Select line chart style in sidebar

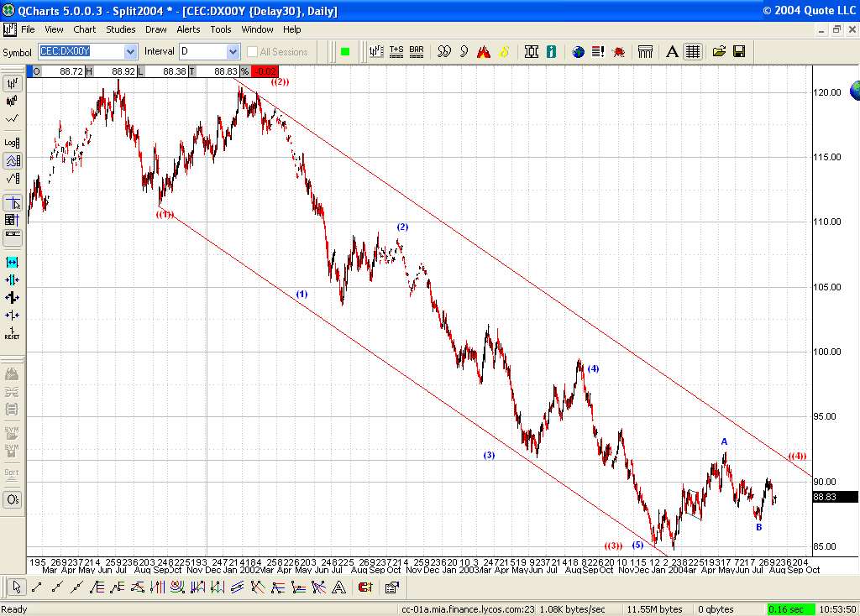click(12, 118)
